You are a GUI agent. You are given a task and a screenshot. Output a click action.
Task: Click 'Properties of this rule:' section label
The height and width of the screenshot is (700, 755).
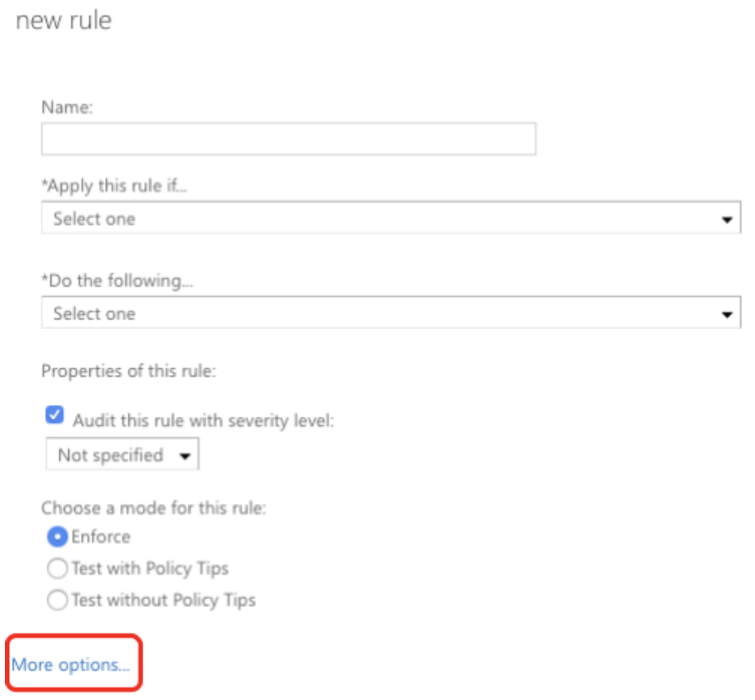coord(128,371)
